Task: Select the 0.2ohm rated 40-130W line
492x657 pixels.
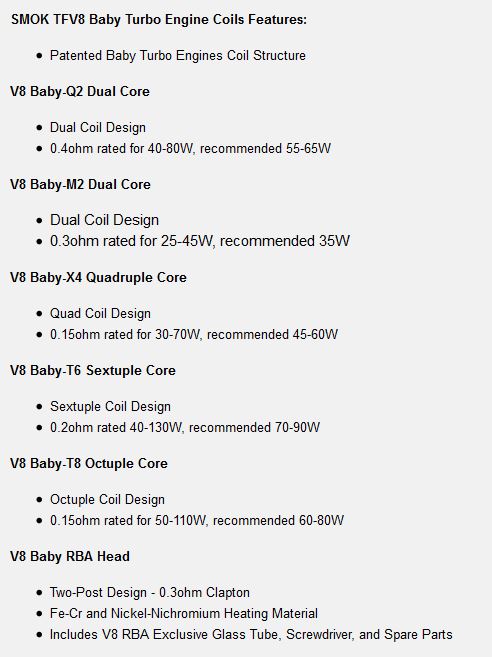Action: pyautogui.click(x=185, y=427)
